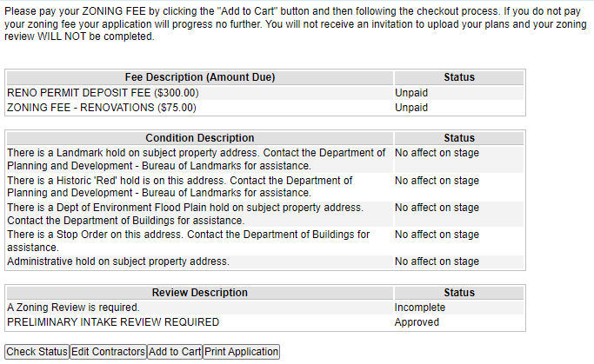Screen dimensions: 594x364
Task: Click the Status header in fee table
Action: (x=458, y=77)
